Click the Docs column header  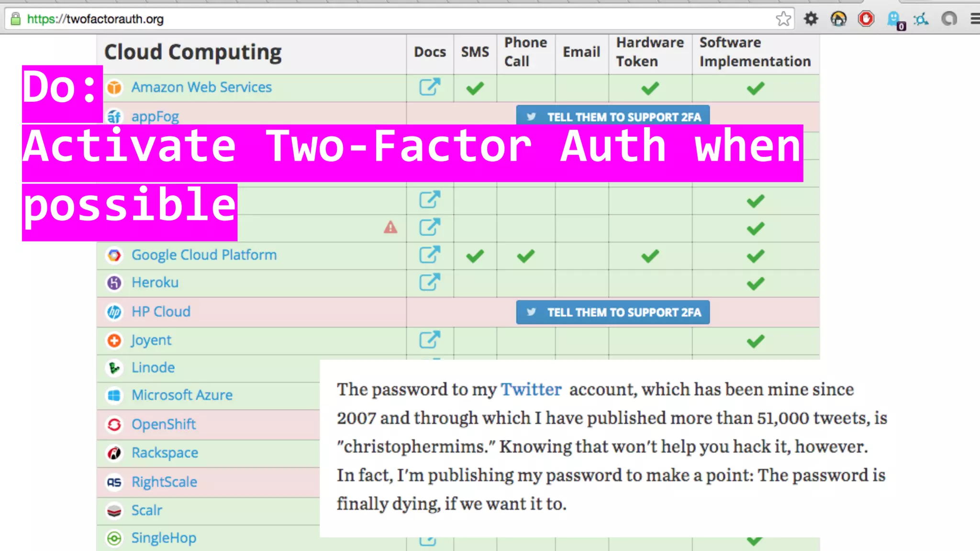(430, 52)
